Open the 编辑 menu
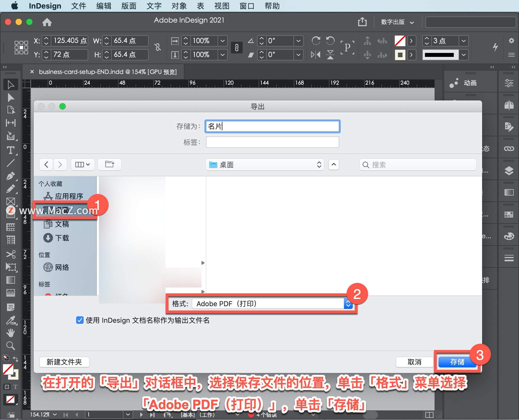This screenshot has width=519, height=420. point(104,6)
